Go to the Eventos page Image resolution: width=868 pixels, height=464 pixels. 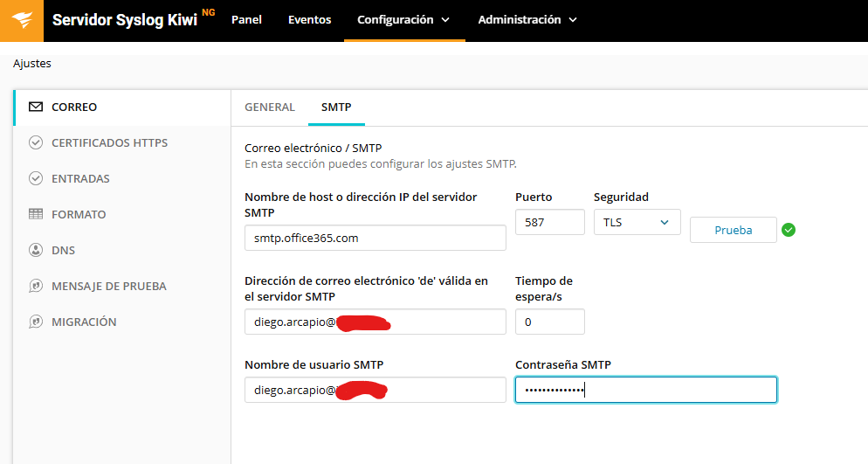click(309, 20)
